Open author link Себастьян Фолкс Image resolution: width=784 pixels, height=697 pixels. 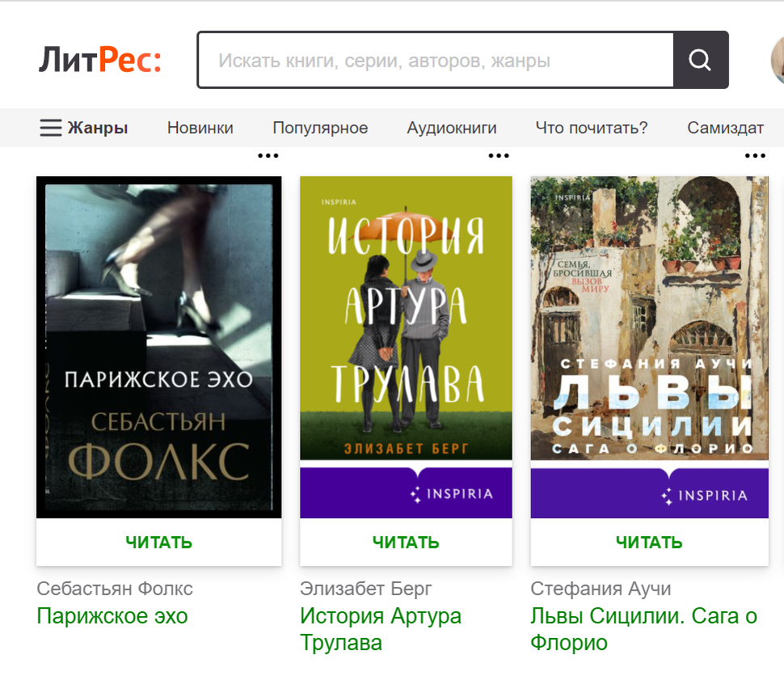pos(115,589)
